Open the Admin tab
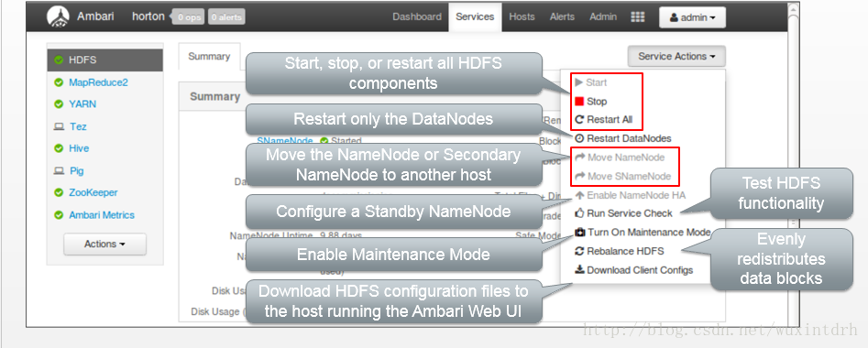 (603, 17)
